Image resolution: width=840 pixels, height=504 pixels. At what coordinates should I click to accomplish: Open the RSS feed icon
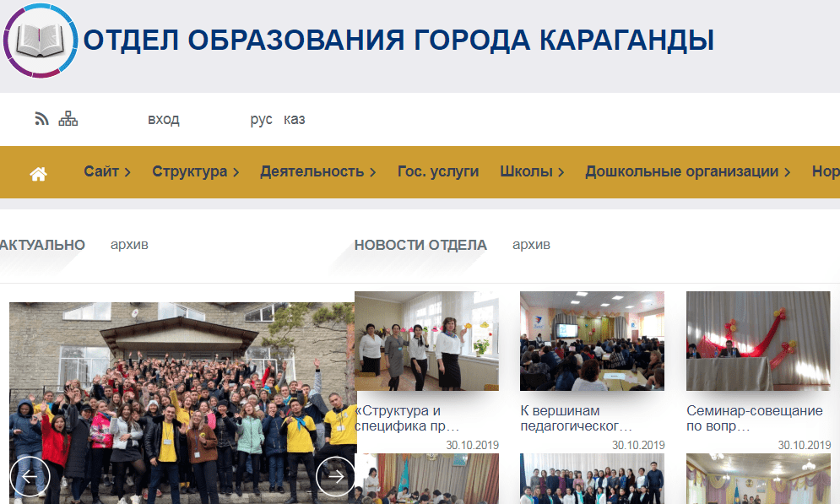pyautogui.click(x=41, y=117)
